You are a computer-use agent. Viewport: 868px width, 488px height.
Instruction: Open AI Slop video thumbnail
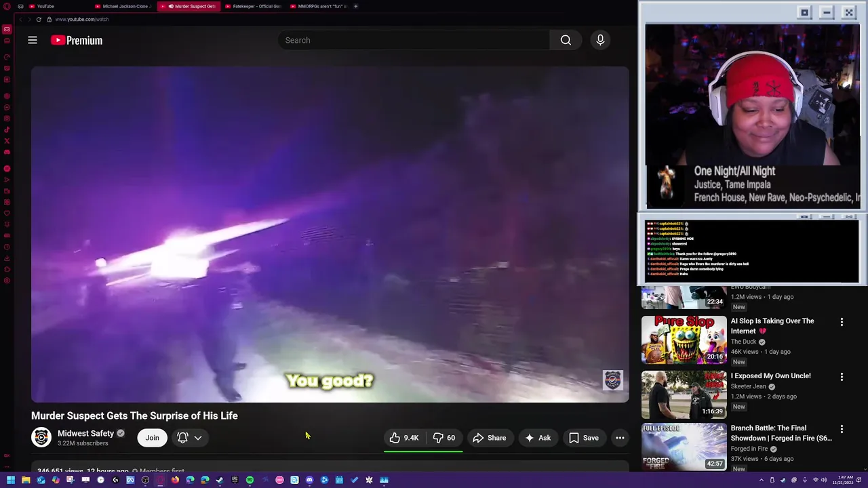tap(684, 340)
